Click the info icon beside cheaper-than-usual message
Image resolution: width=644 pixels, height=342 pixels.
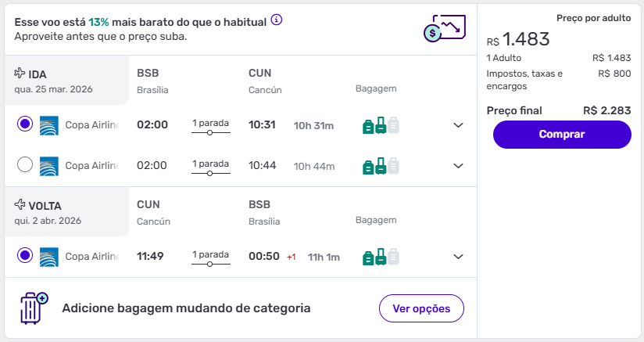click(x=277, y=20)
